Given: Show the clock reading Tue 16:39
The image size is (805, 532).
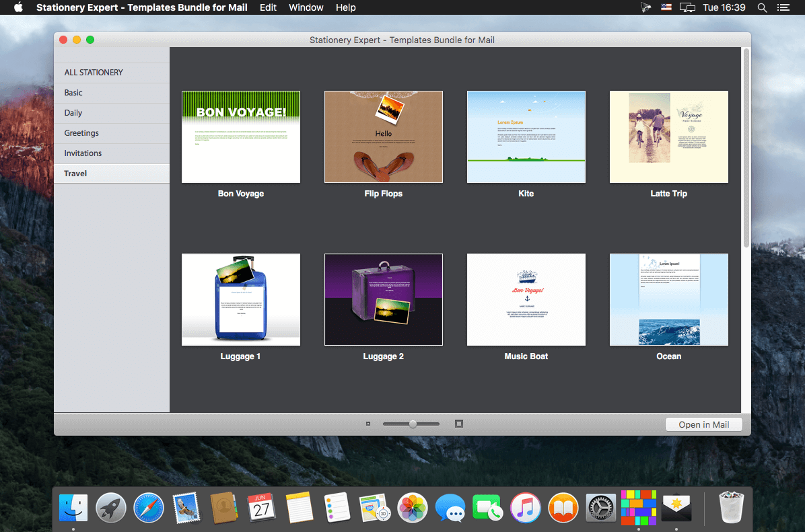Looking at the screenshot, I should [x=724, y=7].
